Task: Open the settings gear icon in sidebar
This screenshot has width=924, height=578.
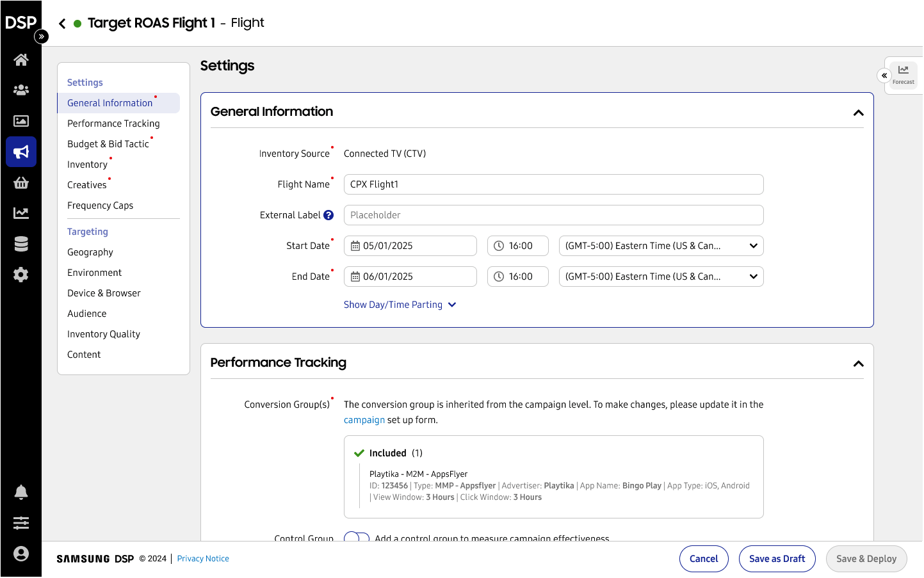Action: [21, 275]
